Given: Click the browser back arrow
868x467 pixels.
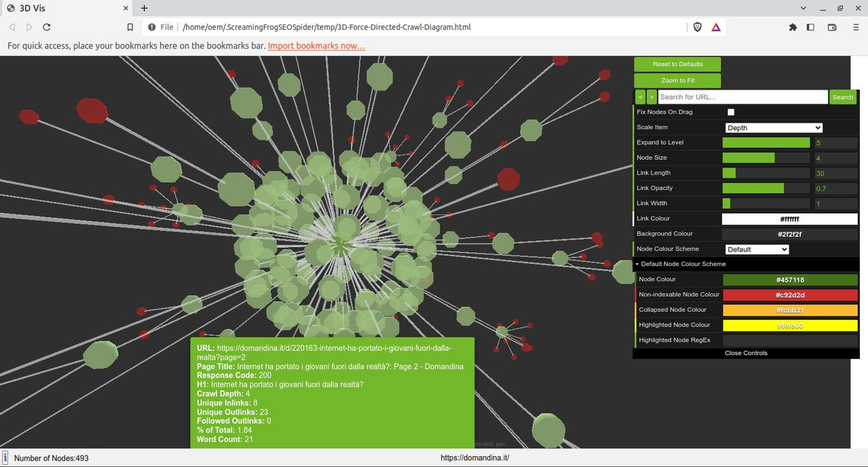Looking at the screenshot, I should click(12, 27).
